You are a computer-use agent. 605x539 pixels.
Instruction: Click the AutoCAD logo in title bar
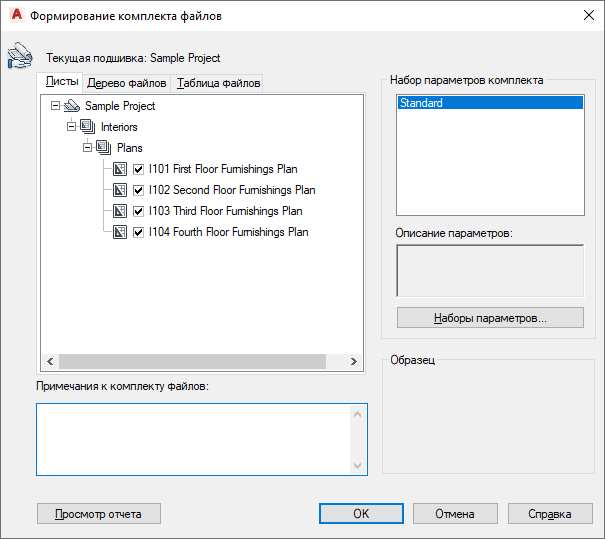point(15,15)
